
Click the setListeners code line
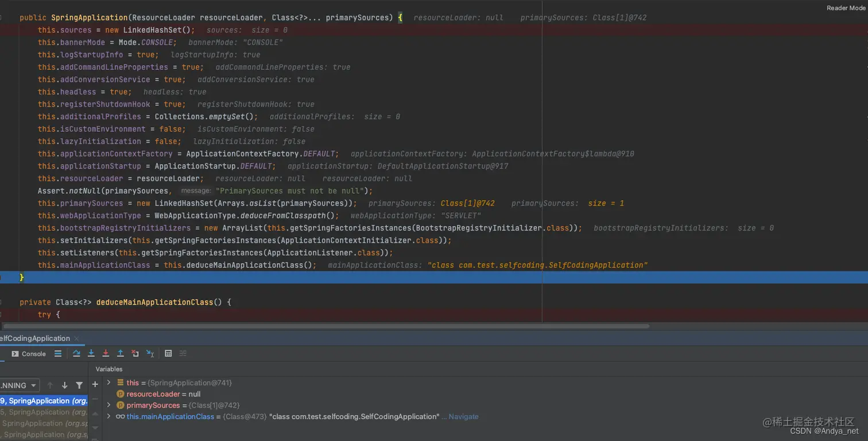pyautogui.click(x=215, y=253)
